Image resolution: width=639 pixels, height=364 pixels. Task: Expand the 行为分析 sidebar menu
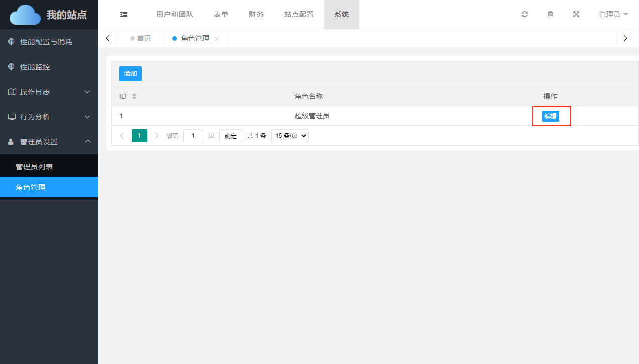tap(49, 117)
